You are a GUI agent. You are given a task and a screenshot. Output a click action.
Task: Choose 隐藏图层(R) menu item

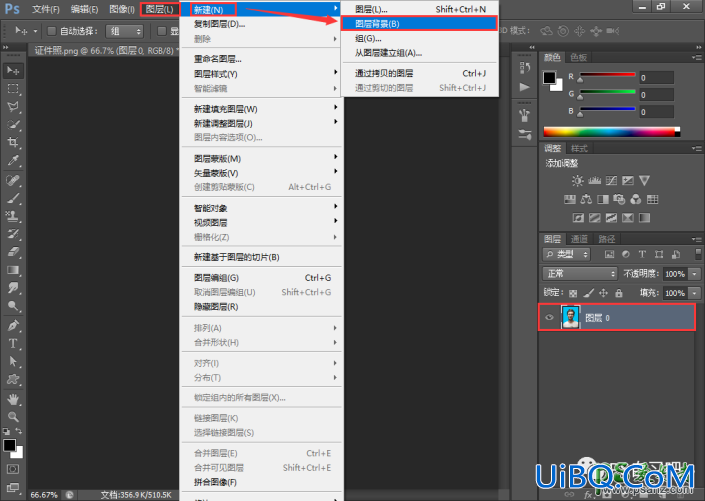(x=261, y=306)
